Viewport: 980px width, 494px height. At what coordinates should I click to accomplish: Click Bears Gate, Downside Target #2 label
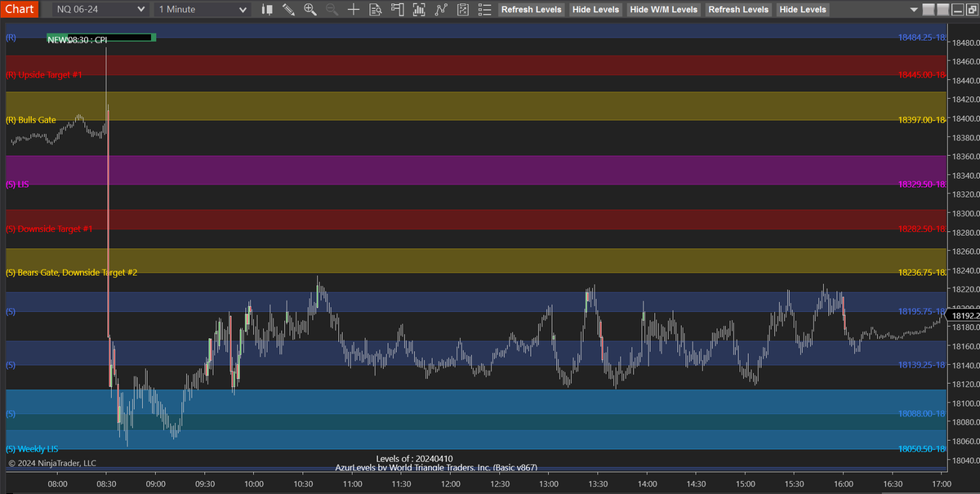pos(72,272)
